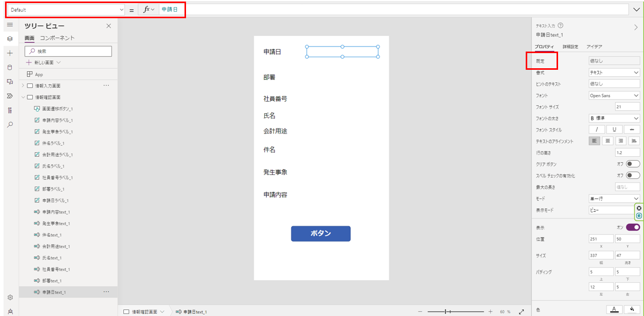Image resolution: width=644 pixels, height=316 pixels.
Task: Open the hamburger menu in left rail
Action: point(10,24)
